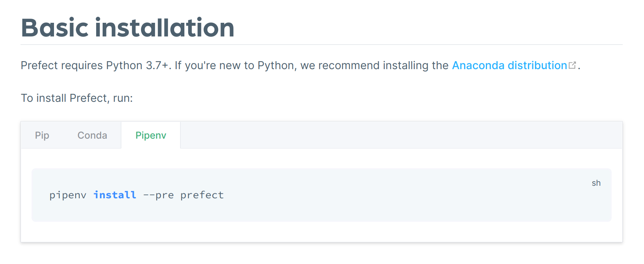644x264 pixels.
Task: Click the "pipenv" command word in code
Action: pyautogui.click(x=68, y=195)
